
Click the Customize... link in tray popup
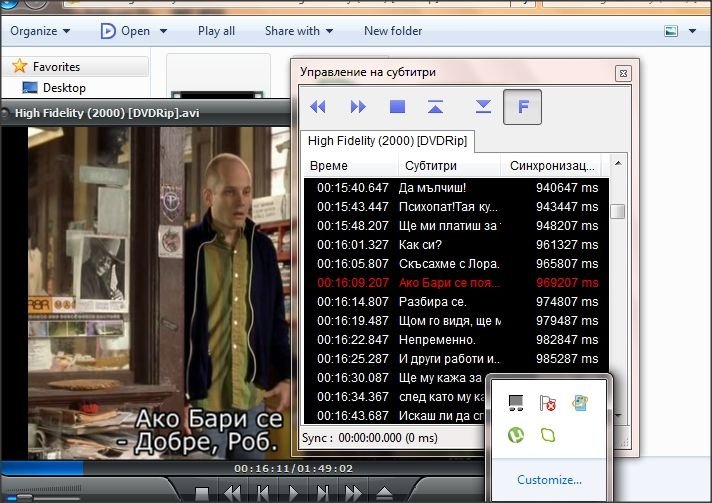(549, 480)
